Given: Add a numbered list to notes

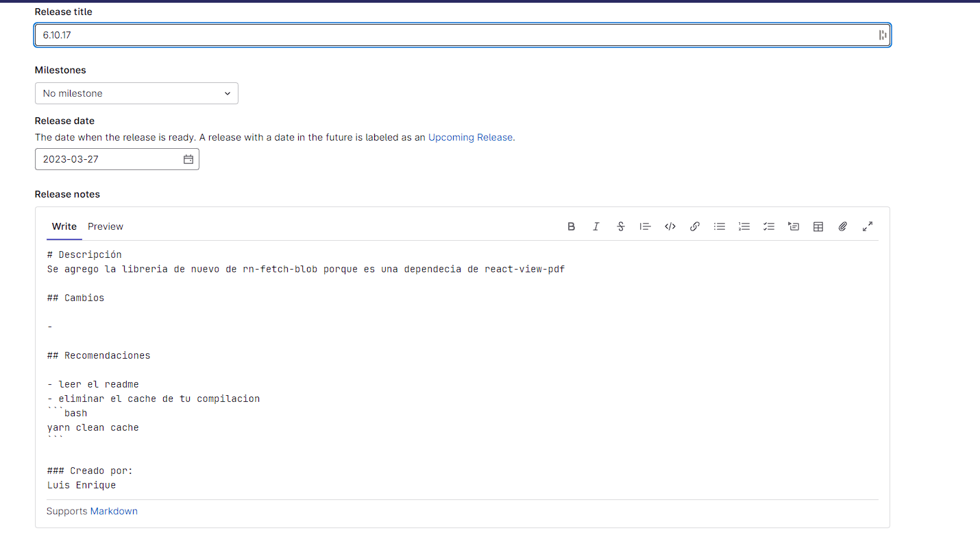Looking at the screenshot, I should [744, 226].
